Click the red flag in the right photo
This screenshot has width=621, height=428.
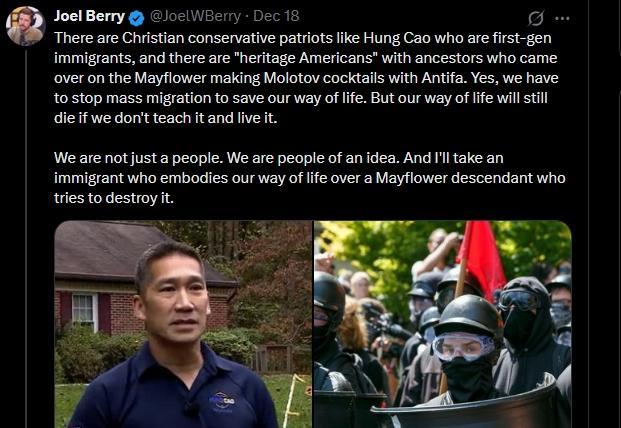tap(481, 259)
